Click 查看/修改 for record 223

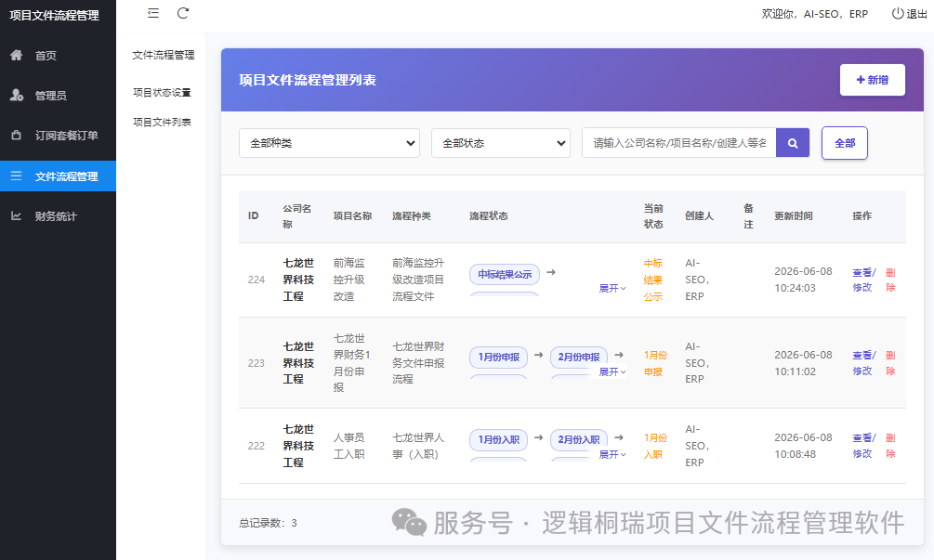[x=863, y=363]
